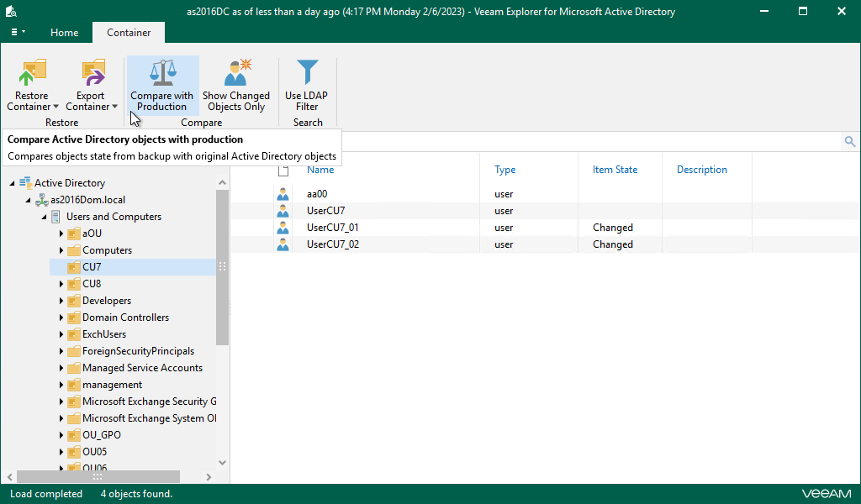Screen dimensions: 861x504
Task: Click the UserCU7_02 user icon
Action: coord(283,244)
